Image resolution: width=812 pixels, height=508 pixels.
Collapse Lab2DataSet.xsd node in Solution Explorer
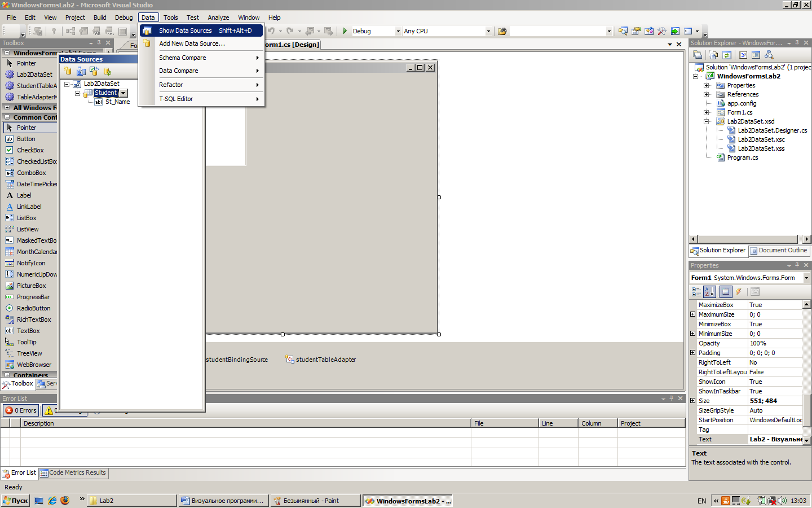pyautogui.click(x=706, y=121)
